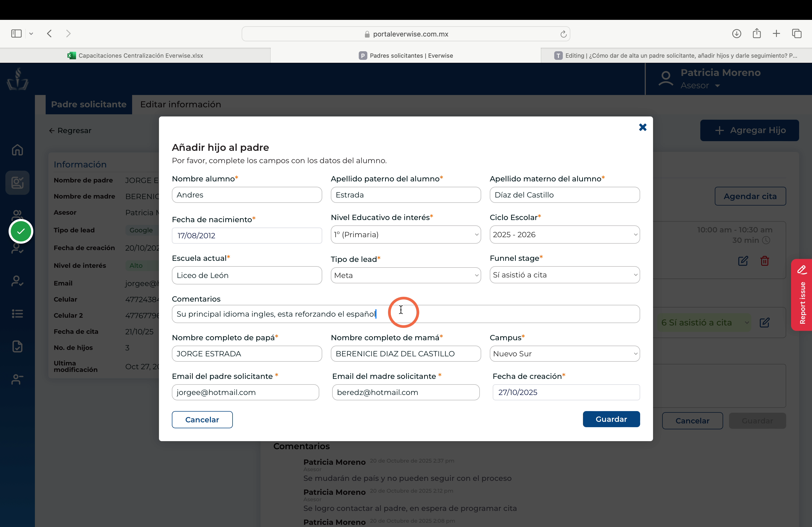Viewport: 812px width, 527px height.
Task: Open the home icon in left sidebar
Action: (x=17, y=150)
